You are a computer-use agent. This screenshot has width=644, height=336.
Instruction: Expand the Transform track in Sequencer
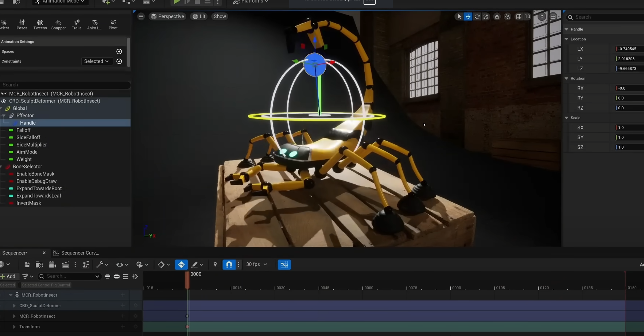(x=15, y=327)
